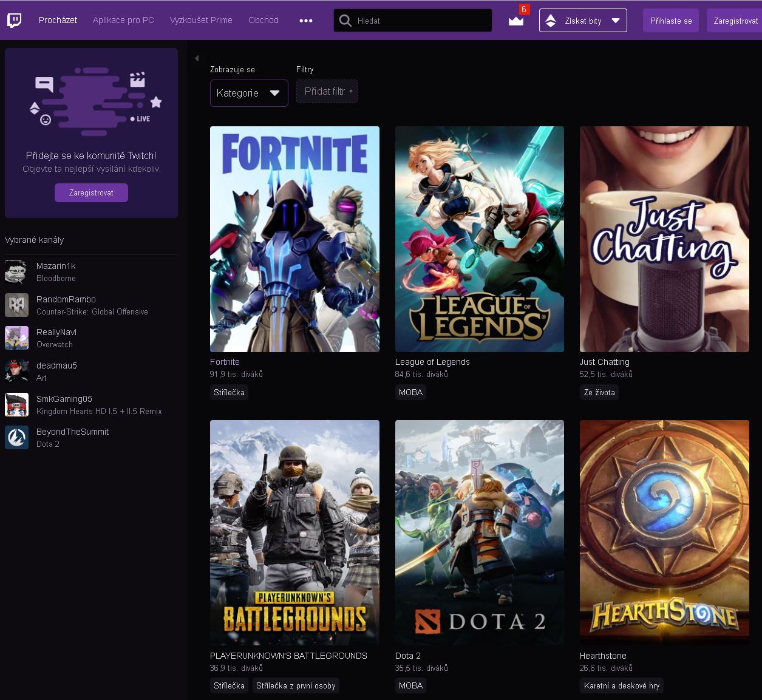
Task: Click the Přidat filtr button
Action: tap(327, 92)
